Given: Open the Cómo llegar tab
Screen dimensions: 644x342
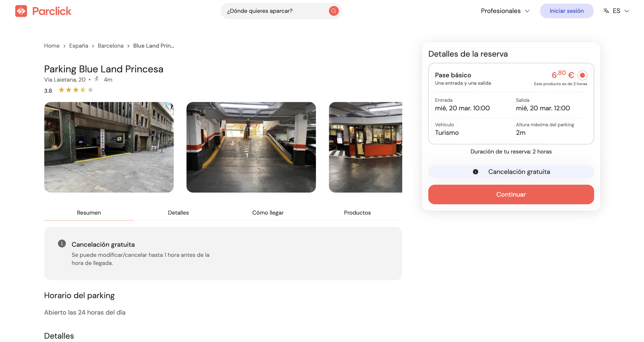Looking at the screenshot, I should (268, 213).
